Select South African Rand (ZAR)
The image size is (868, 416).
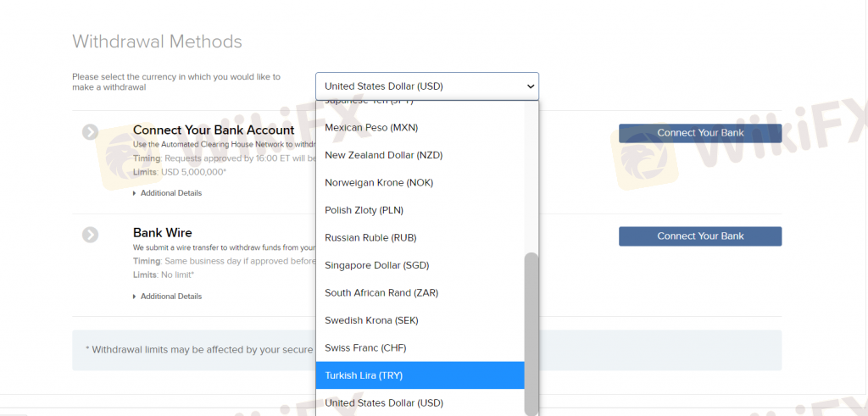pyautogui.click(x=381, y=292)
